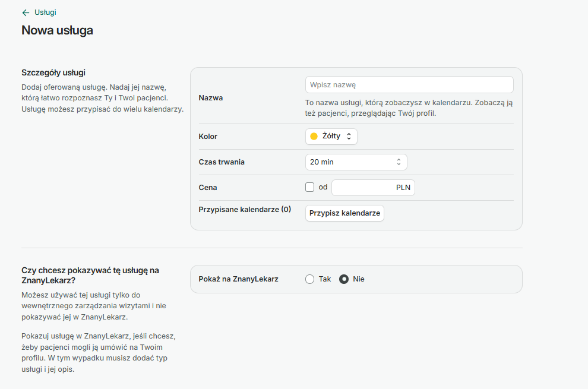Click the chevron on the Żółty dropdown
The height and width of the screenshot is (389, 588).
pyautogui.click(x=349, y=136)
